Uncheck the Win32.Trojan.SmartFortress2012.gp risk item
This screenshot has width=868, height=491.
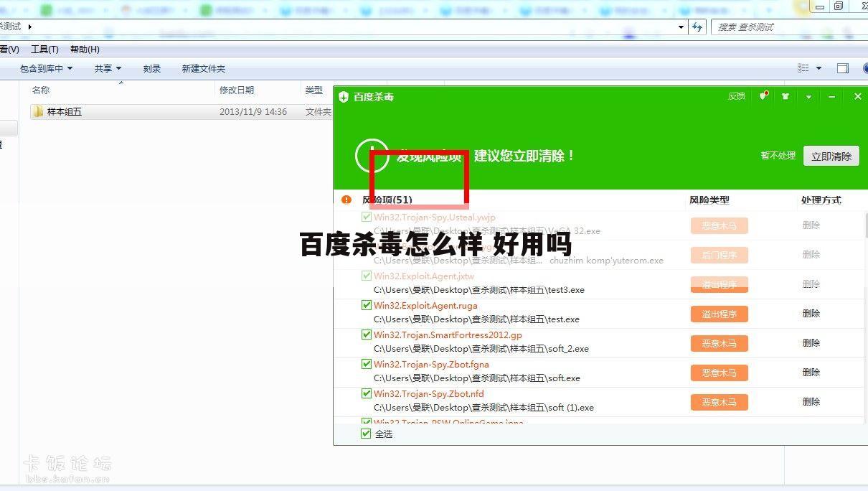(x=366, y=334)
